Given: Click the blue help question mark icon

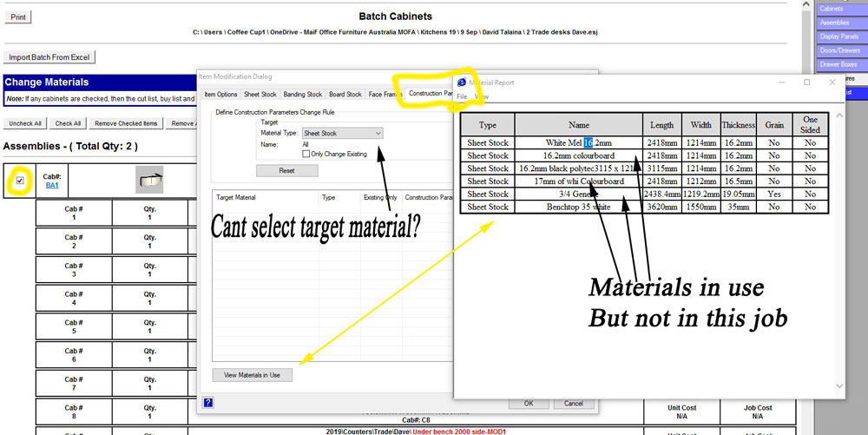Looking at the screenshot, I should [x=207, y=402].
